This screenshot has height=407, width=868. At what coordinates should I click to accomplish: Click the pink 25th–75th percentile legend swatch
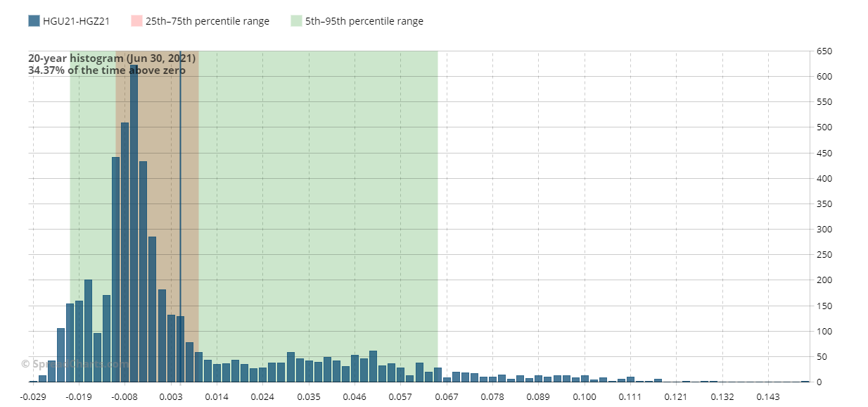[136, 21]
